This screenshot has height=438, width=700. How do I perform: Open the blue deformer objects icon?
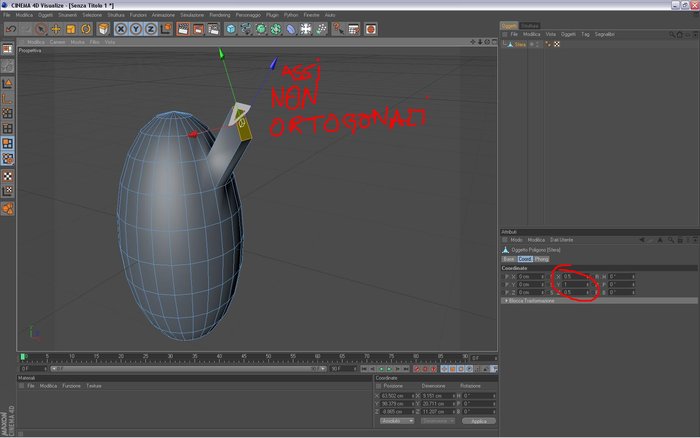pyautogui.click(x=291, y=29)
